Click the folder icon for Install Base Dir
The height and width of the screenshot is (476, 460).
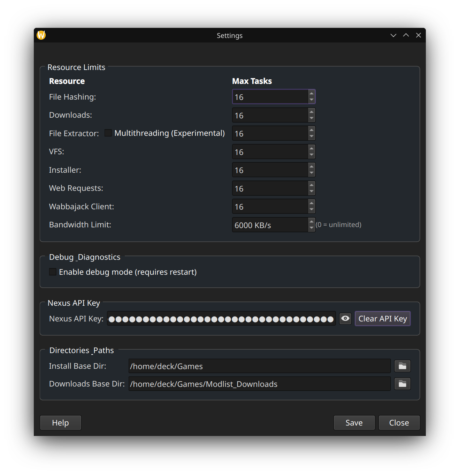402,366
